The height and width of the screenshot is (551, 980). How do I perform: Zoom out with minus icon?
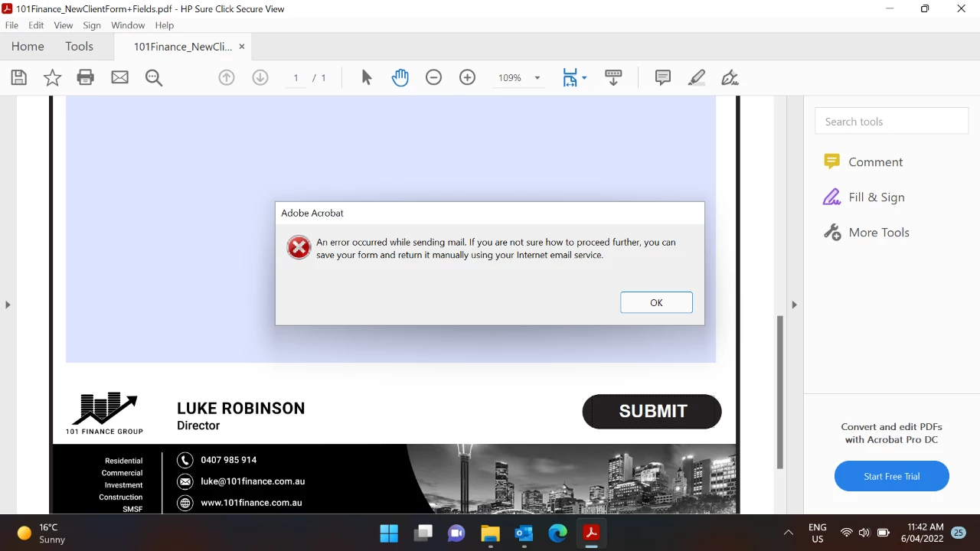tap(434, 77)
